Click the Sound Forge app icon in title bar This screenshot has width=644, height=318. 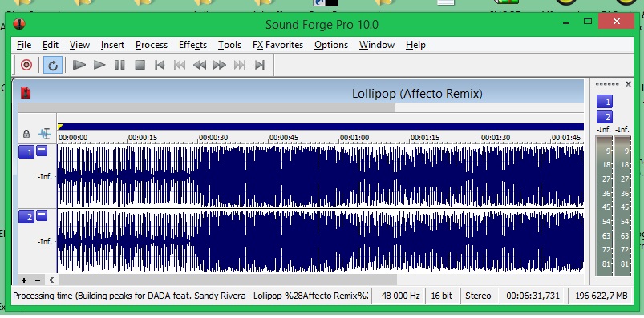coord(19,24)
